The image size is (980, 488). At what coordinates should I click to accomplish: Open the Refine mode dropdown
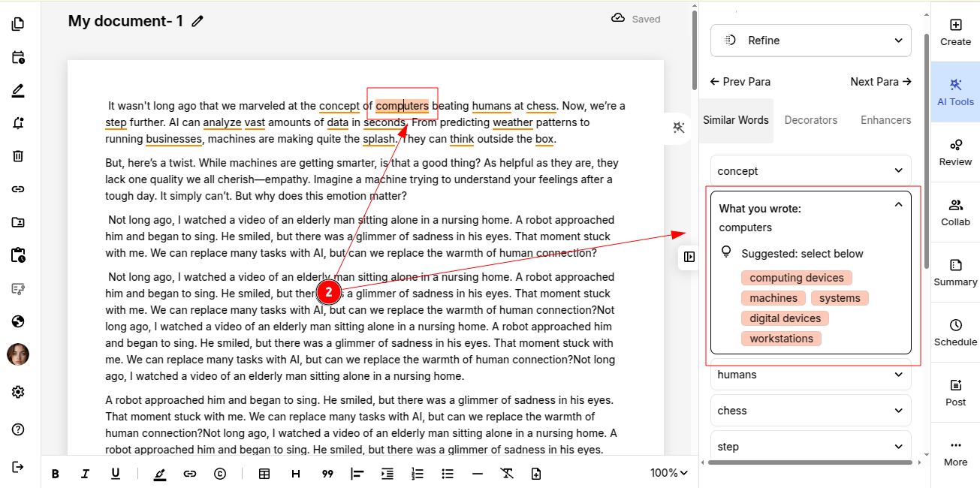click(x=810, y=41)
